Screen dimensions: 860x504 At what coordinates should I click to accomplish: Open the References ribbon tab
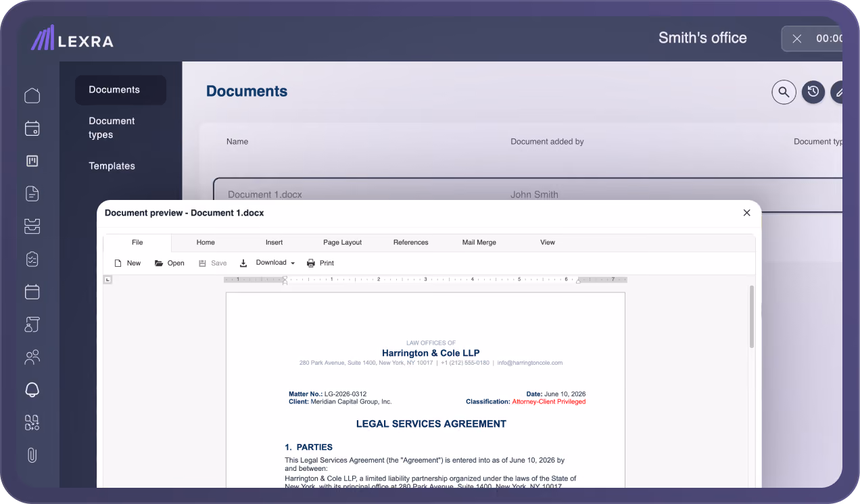410,243
